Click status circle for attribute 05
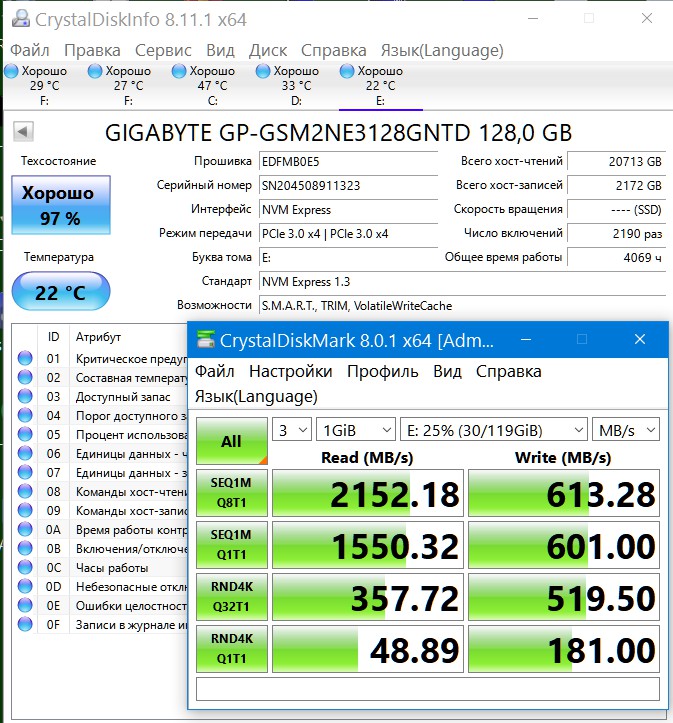673x723 pixels. (x=25, y=434)
